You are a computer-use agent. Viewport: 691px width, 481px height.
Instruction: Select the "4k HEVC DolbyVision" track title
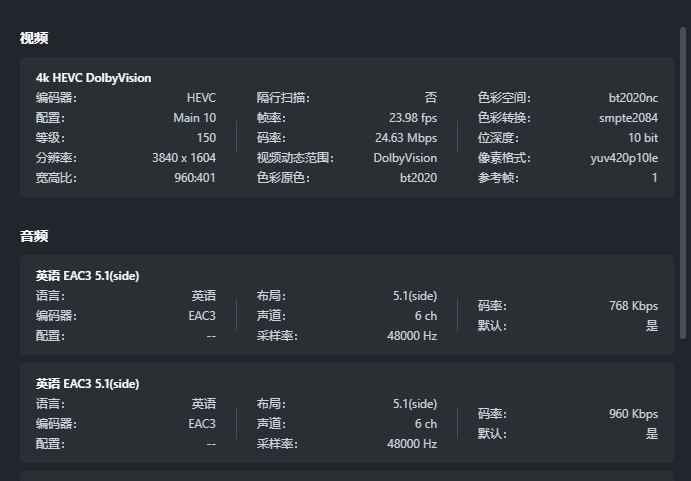coord(94,78)
